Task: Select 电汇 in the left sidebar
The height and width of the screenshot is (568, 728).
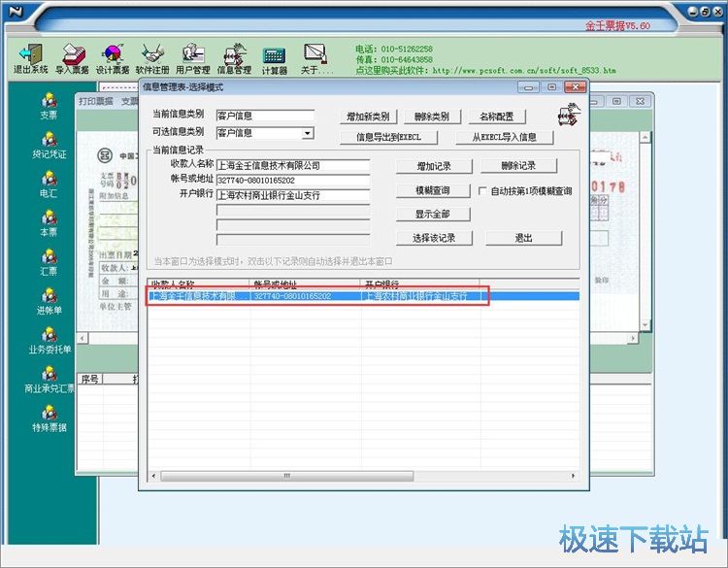Action: pos(49,184)
